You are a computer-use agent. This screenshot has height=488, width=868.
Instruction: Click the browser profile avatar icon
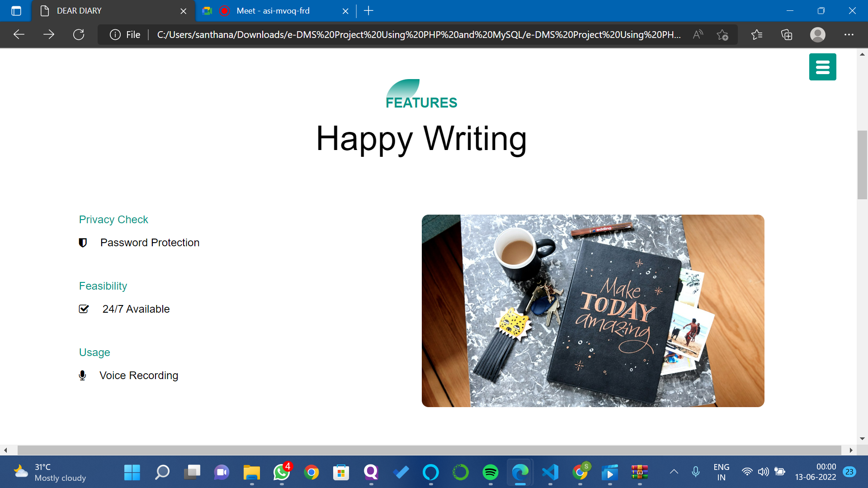pos(817,35)
